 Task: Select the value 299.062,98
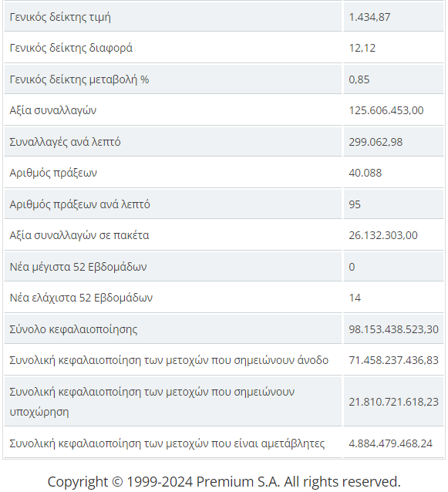coord(376,142)
